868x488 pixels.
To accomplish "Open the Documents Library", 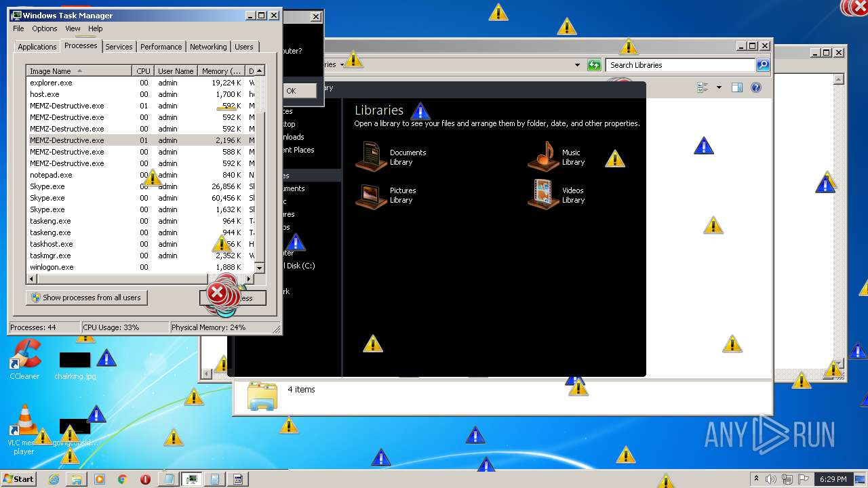I will pos(391,157).
